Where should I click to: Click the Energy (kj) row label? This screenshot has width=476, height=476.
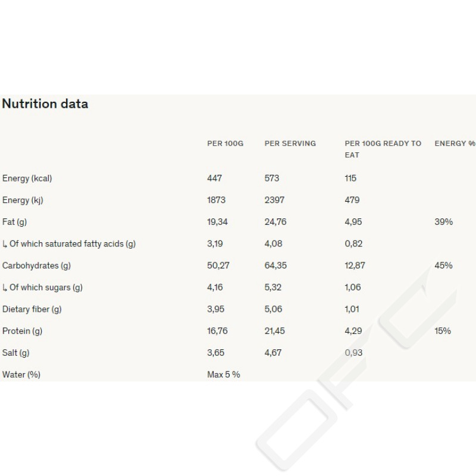click(23, 200)
